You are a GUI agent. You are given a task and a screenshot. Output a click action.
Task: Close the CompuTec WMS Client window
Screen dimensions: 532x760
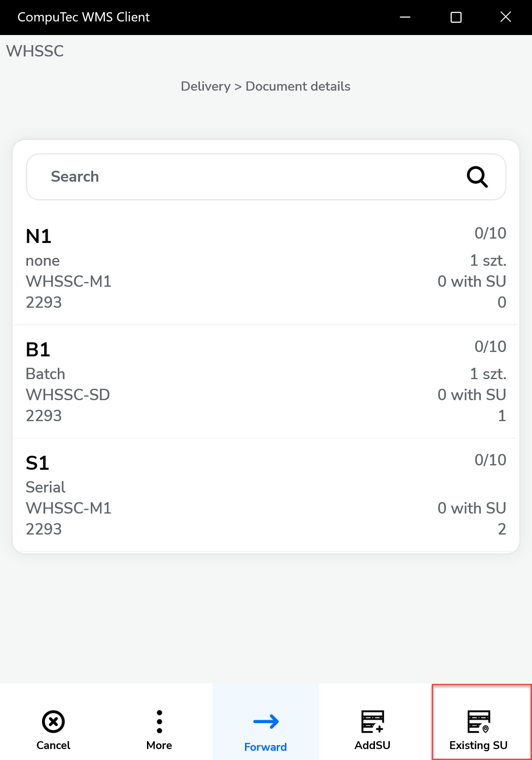pyautogui.click(x=506, y=17)
